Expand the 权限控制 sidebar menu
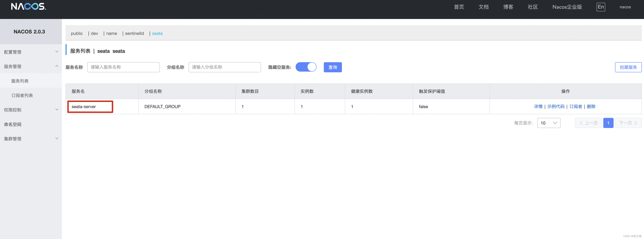Image resolution: width=644 pixels, height=239 pixels. pos(31,110)
